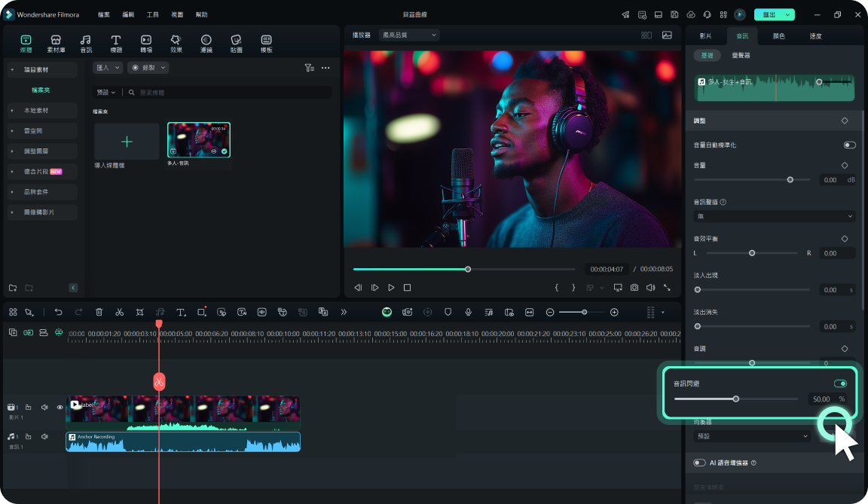Screen dimensions: 868x504
Task: Lock the audio track 音訊 1
Action: coord(28,436)
